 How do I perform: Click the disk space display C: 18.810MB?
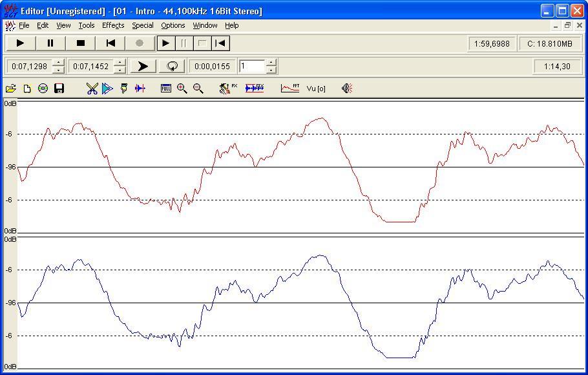pos(550,43)
